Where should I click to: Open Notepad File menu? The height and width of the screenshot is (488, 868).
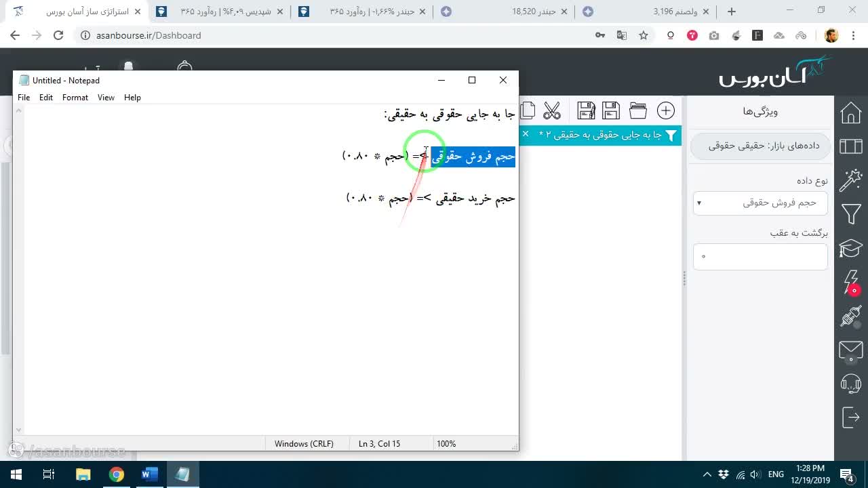pyautogui.click(x=24, y=98)
